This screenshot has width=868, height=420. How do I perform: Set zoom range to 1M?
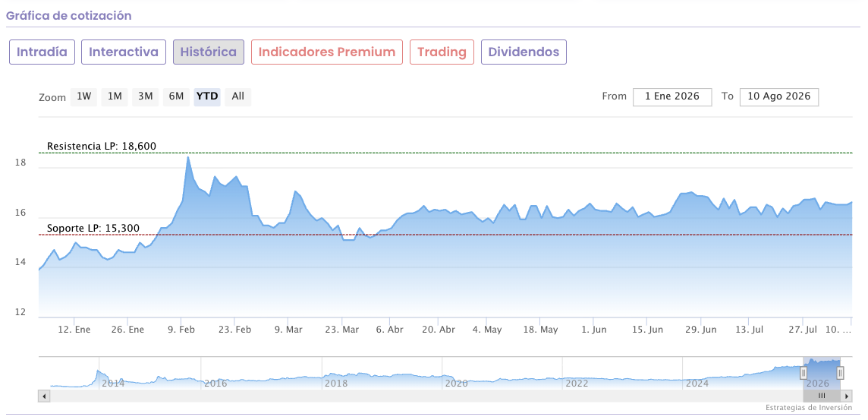coord(115,96)
